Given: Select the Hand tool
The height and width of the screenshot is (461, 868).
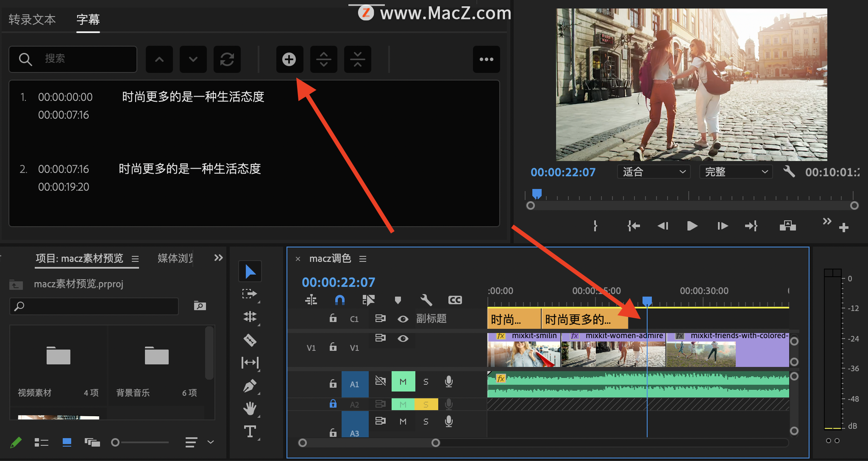Looking at the screenshot, I should [x=250, y=409].
